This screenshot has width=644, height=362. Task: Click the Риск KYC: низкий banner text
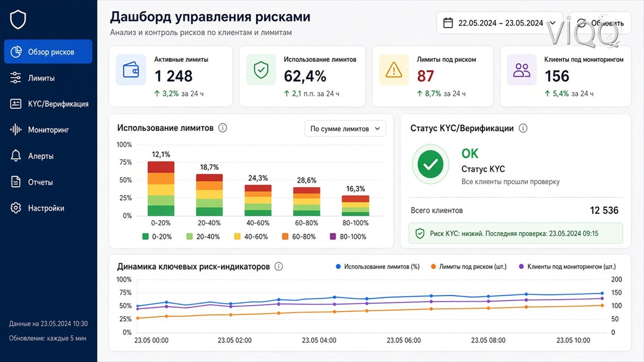[x=514, y=234]
